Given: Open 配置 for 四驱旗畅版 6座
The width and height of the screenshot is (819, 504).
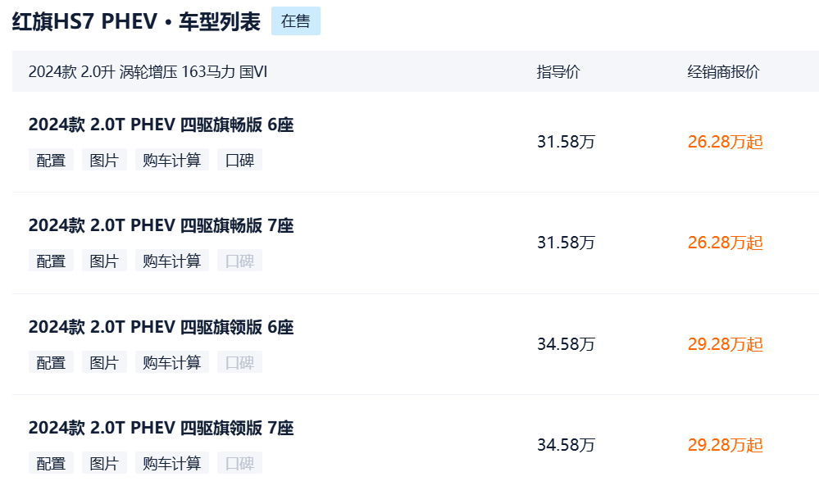Looking at the screenshot, I should [51, 160].
